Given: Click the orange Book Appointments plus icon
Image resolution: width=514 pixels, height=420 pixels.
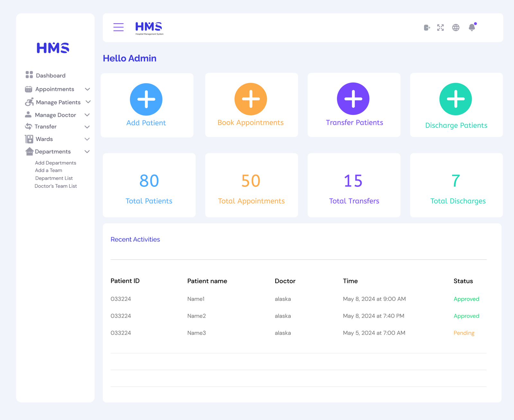Looking at the screenshot, I should [x=251, y=99].
